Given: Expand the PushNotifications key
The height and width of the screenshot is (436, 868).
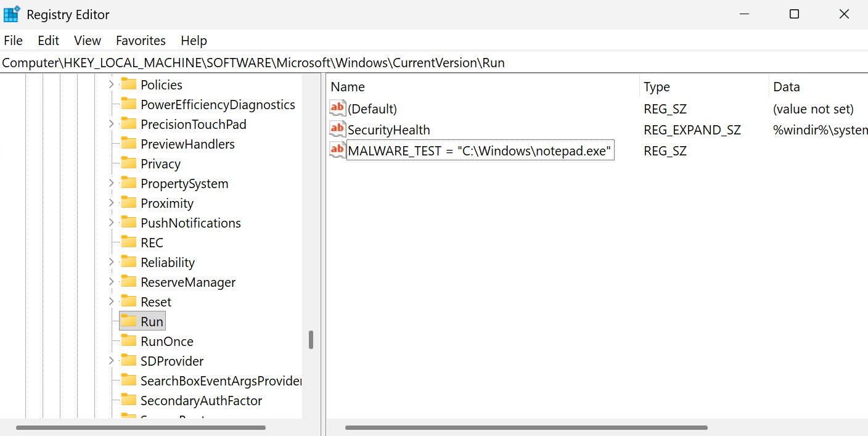Looking at the screenshot, I should pos(112,223).
